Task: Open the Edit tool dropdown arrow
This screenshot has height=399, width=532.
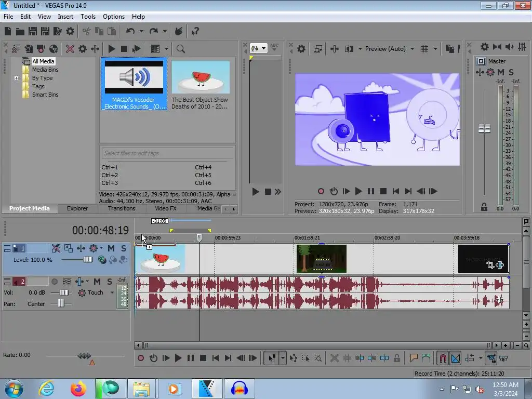Action: (283, 358)
